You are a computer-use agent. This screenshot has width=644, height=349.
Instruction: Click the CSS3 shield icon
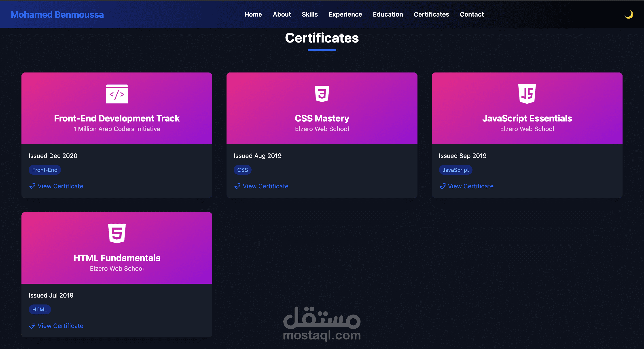(322, 94)
